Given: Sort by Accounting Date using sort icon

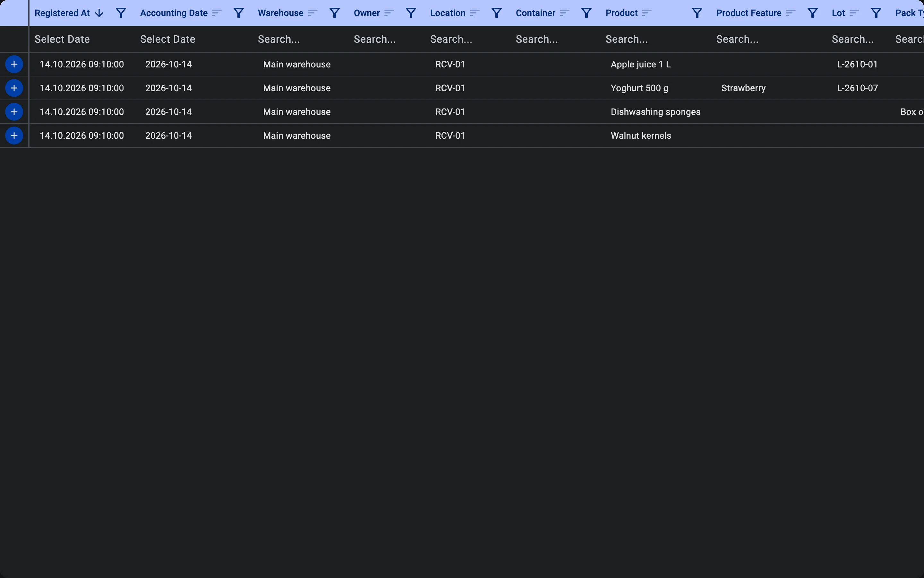Looking at the screenshot, I should click(217, 13).
